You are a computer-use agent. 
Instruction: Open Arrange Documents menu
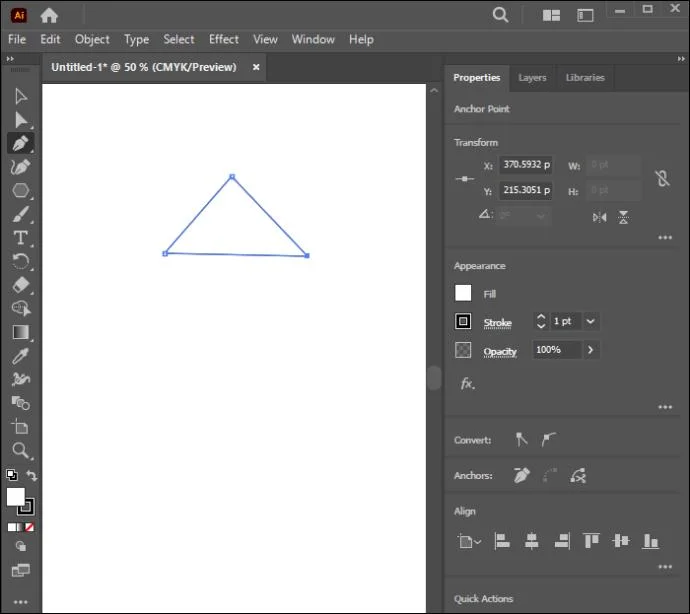pyautogui.click(x=551, y=15)
